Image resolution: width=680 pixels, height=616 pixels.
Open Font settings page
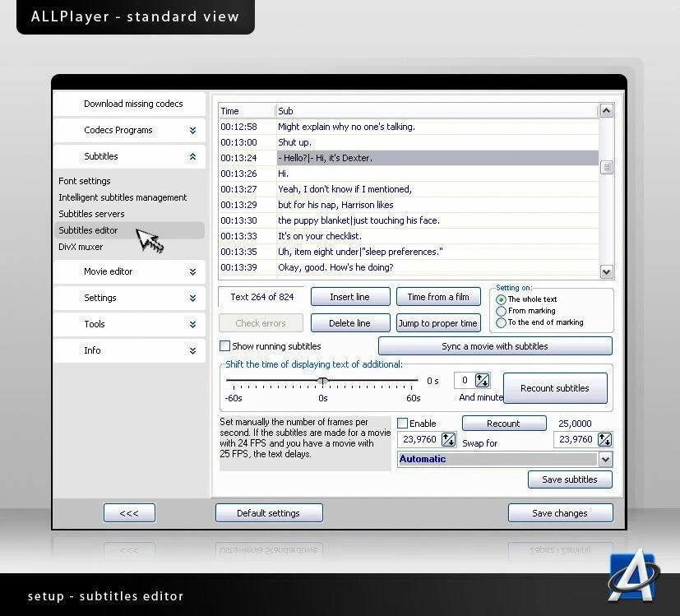click(85, 181)
